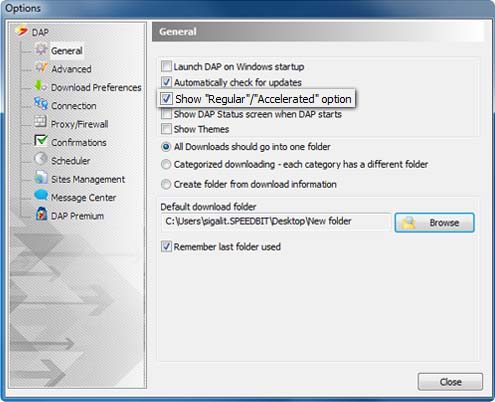Open Sites Management page
This screenshot has height=402, width=495.
pos(88,179)
